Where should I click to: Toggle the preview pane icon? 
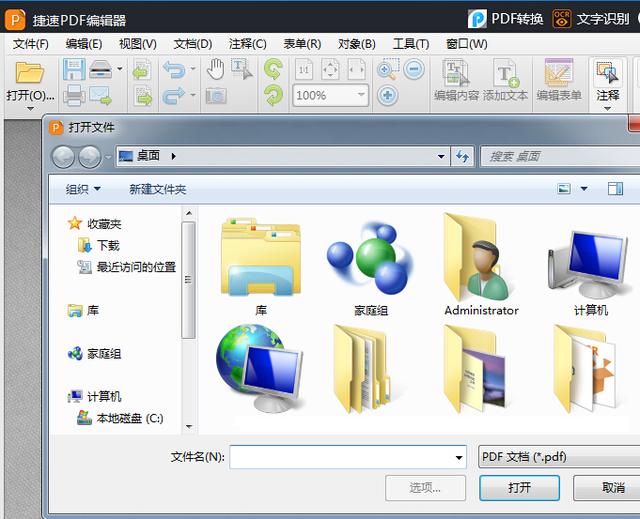[x=615, y=189]
